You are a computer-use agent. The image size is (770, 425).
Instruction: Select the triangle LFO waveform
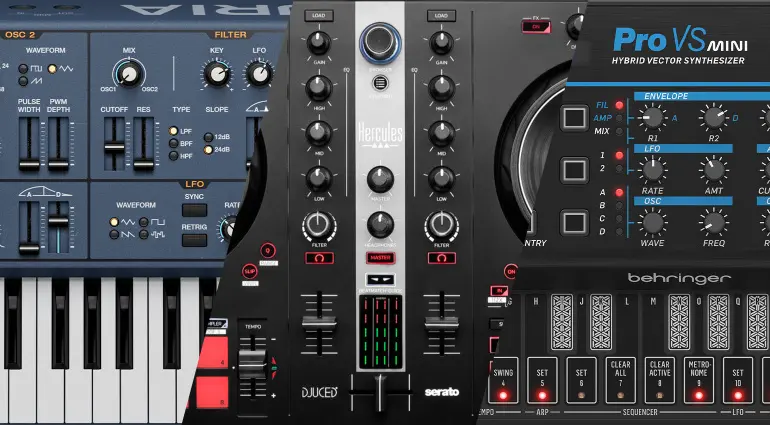(x=114, y=222)
